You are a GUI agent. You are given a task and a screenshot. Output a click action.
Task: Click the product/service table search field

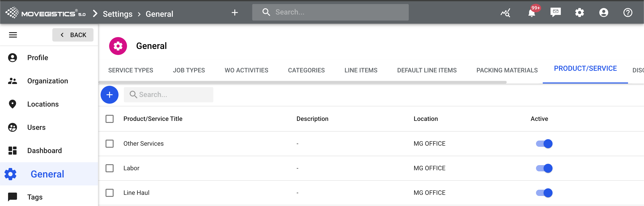[169, 95]
